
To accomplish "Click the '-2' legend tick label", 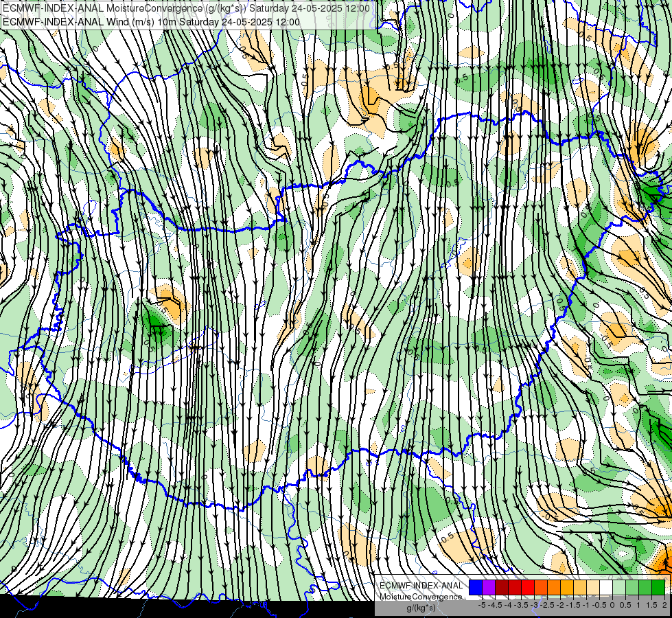I will pyautogui.click(x=560, y=605).
